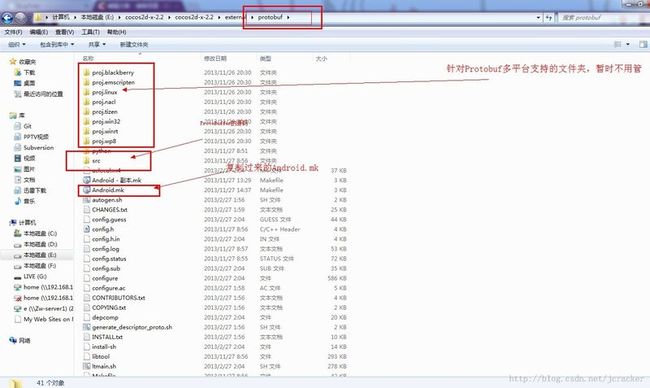Image resolution: width=650 pixels, height=388 pixels.
Task: Click the file icon of Android - 副本.mk
Action: [x=87, y=180]
